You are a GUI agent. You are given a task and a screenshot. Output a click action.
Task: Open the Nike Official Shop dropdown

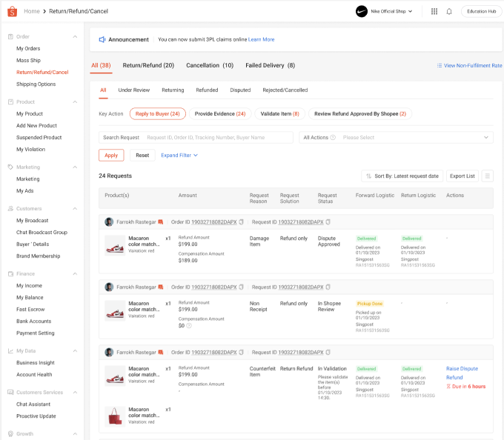point(384,11)
